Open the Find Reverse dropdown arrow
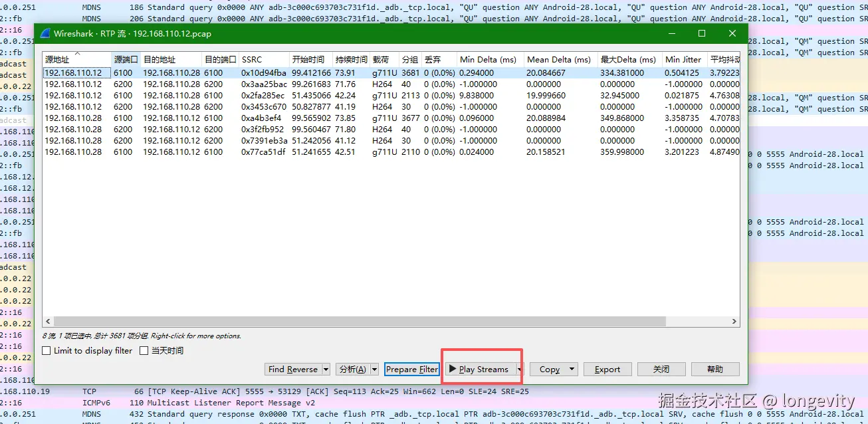 326,370
